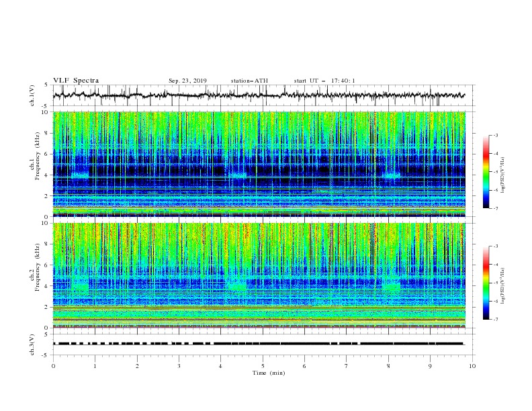Click the x-axis tick label "0" on time axis
The height and width of the screenshot is (411, 532).
pos(53,366)
